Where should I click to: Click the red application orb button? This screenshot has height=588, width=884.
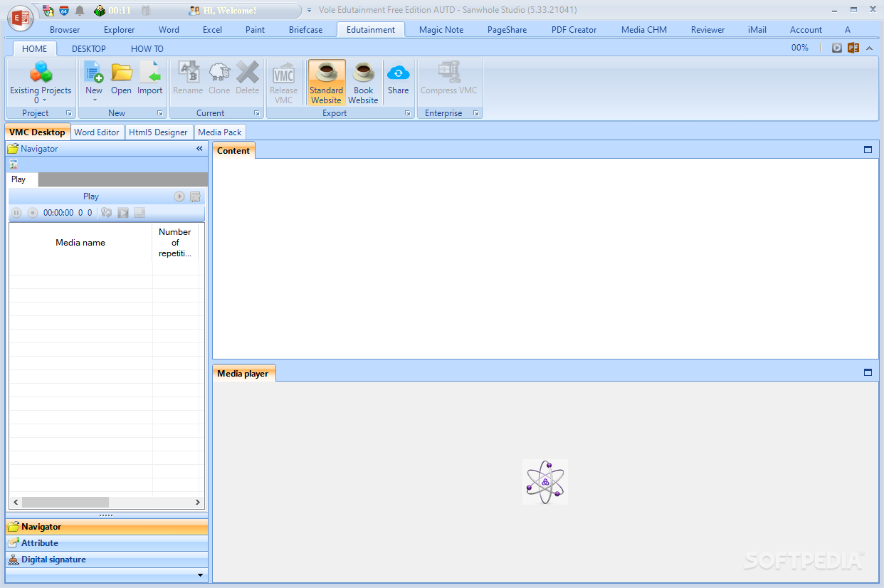pos(21,16)
